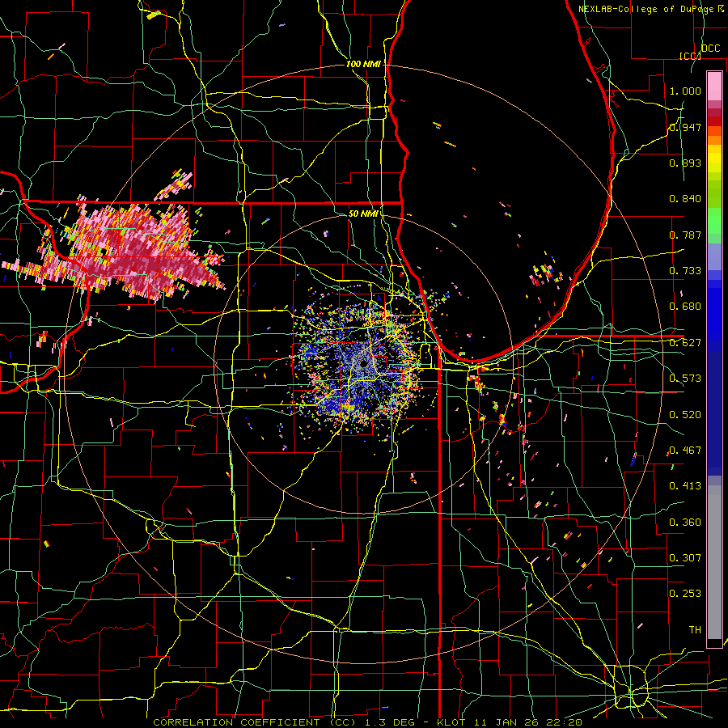
Task: Click the [CC] units label
Action: pos(690,56)
